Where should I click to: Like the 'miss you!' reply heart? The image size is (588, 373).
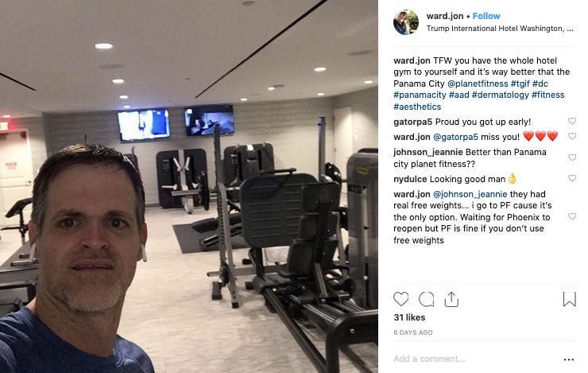(x=572, y=136)
